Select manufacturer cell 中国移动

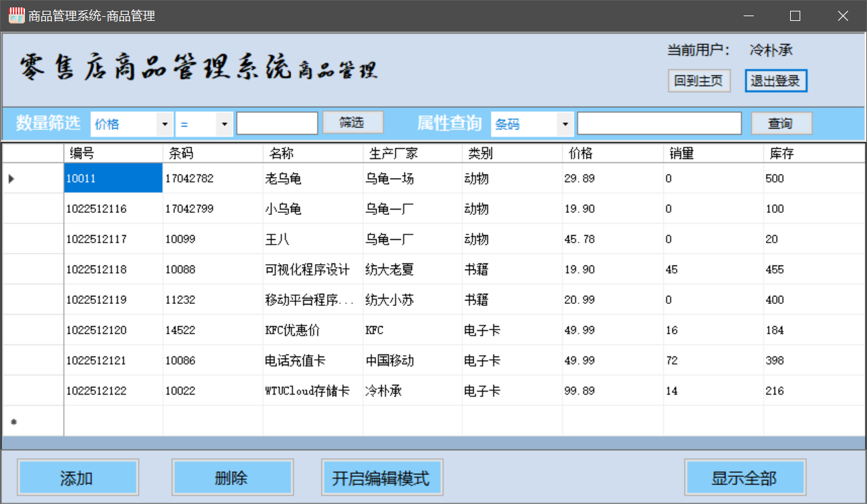point(413,360)
